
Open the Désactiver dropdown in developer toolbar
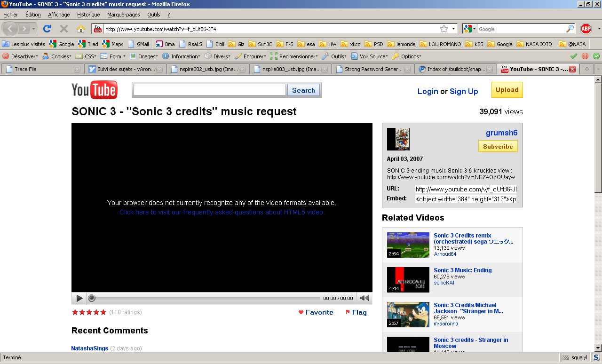21,56
